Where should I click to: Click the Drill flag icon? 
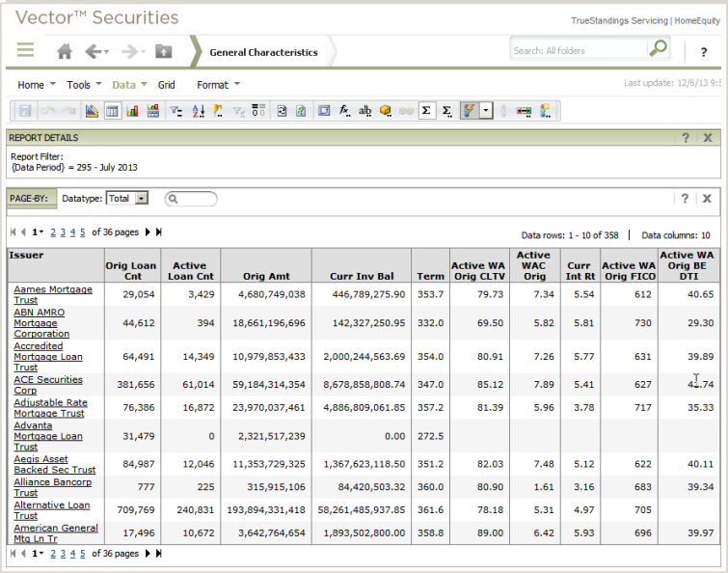(217, 111)
